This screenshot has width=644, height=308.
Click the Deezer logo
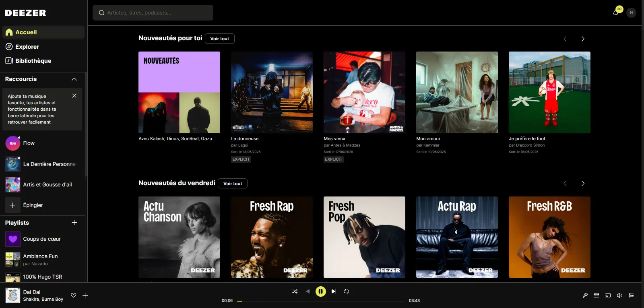tap(25, 13)
